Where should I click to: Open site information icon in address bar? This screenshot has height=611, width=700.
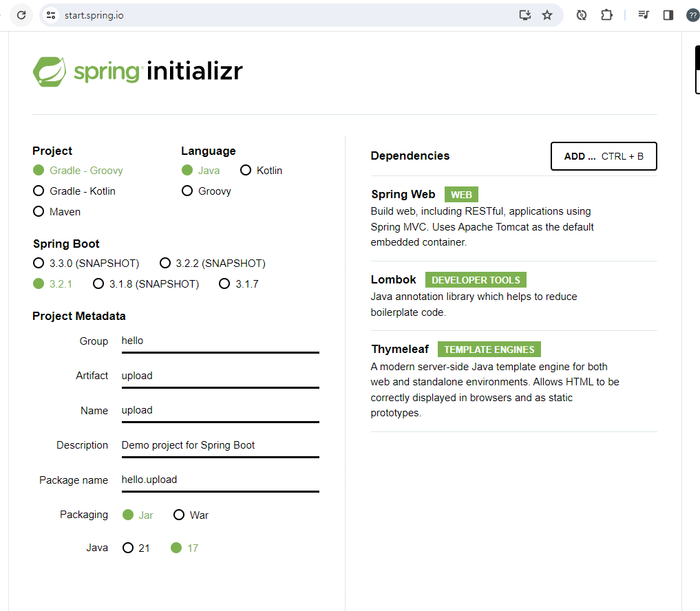pyautogui.click(x=51, y=15)
